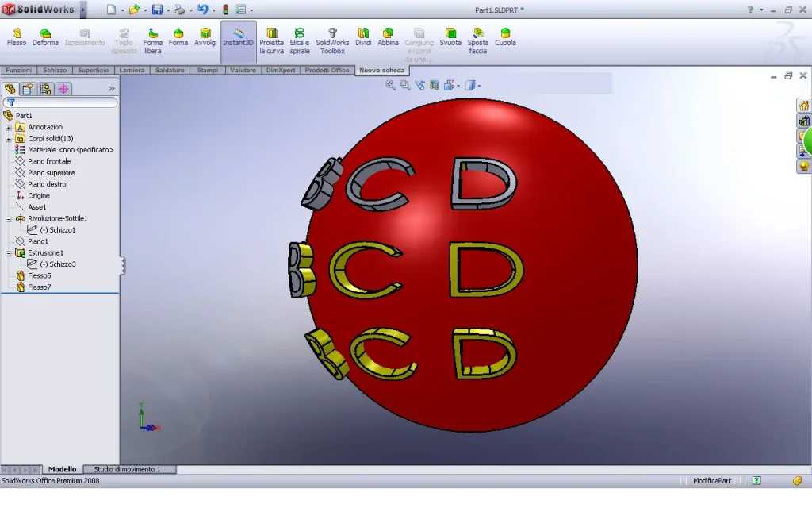Choose the Forma libera tool
The width and height of the screenshot is (812, 508).
tap(153, 41)
